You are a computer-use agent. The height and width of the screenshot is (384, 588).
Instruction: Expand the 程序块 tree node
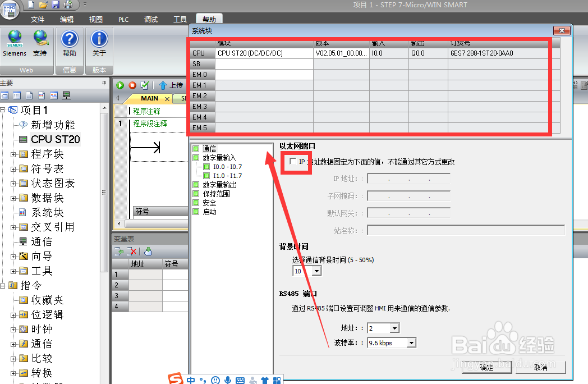tap(13, 154)
